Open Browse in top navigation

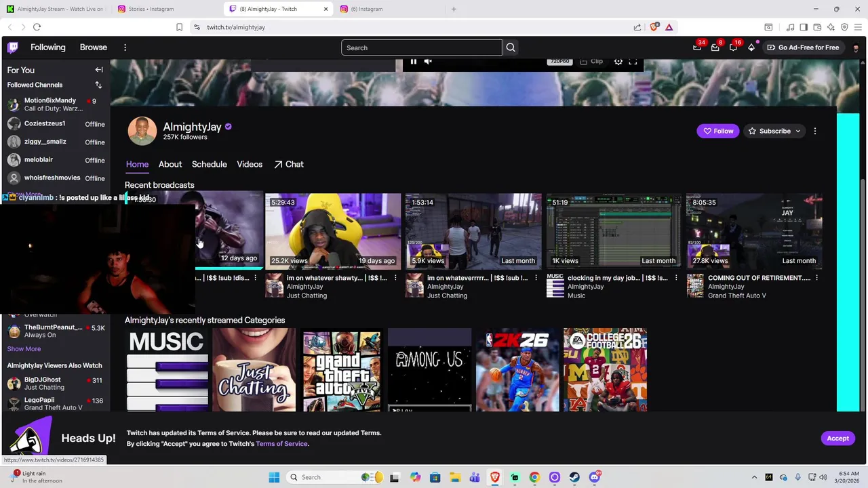(94, 47)
